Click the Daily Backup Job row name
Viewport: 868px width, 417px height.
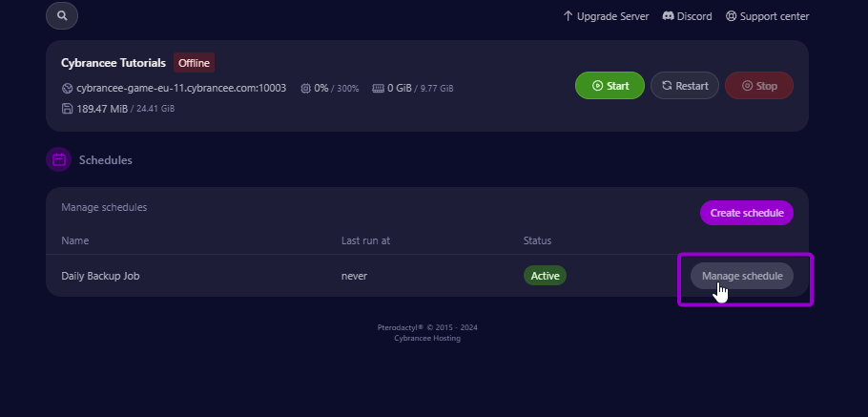coord(100,276)
